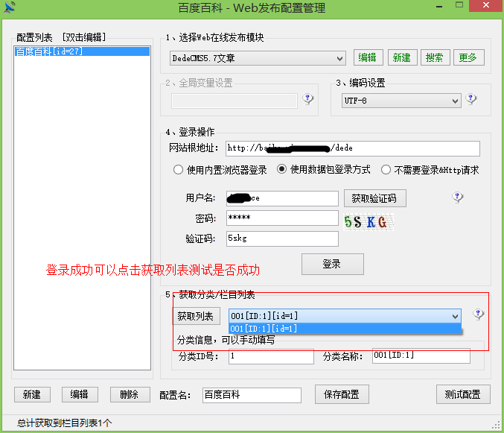Screen dimensions: 504x433
Task: Click the 验证码 input field
Action: (282, 238)
